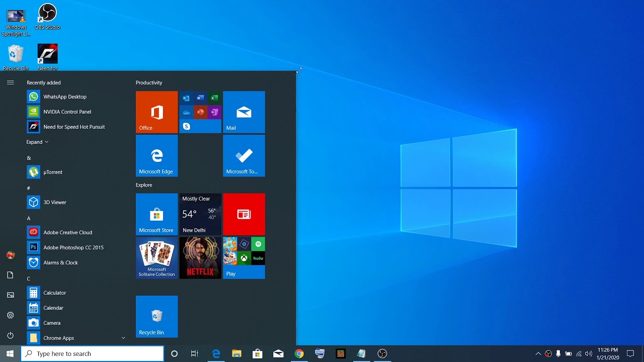Image resolution: width=644 pixels, height=362 pixels.
Task: Open Mail from the taskbar
Action: [278, 353]
